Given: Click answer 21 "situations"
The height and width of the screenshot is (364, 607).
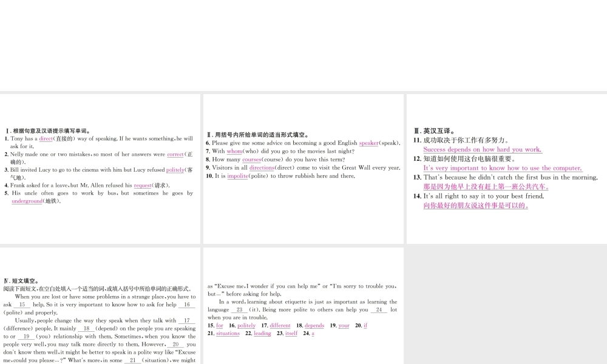Looking at the screenshot, I should coord(228,334).
